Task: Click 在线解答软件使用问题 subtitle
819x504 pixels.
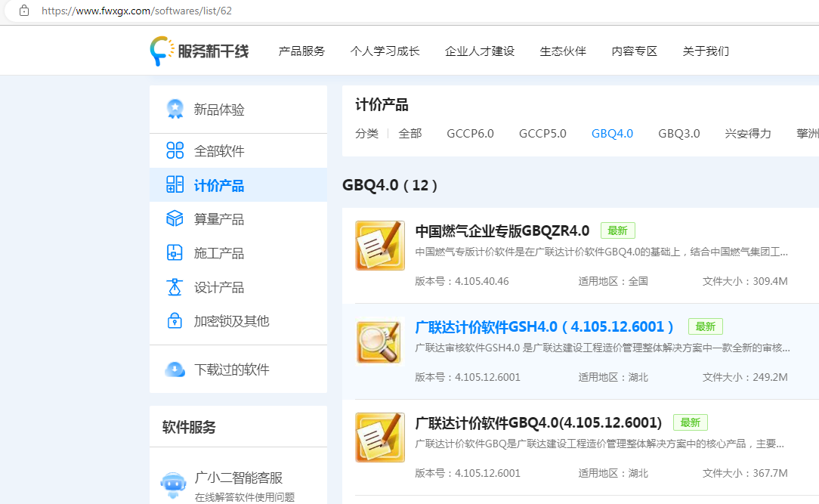Action: [x=245, y=497]
